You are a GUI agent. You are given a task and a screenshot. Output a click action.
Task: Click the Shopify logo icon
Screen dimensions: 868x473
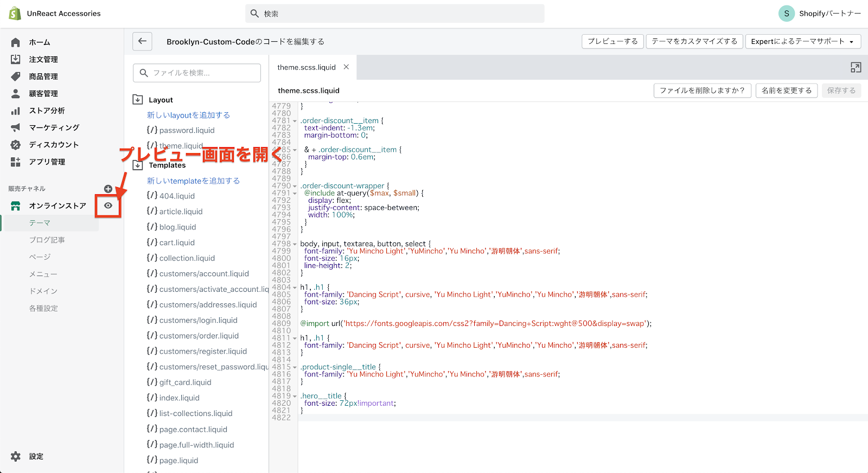point(15,14)
